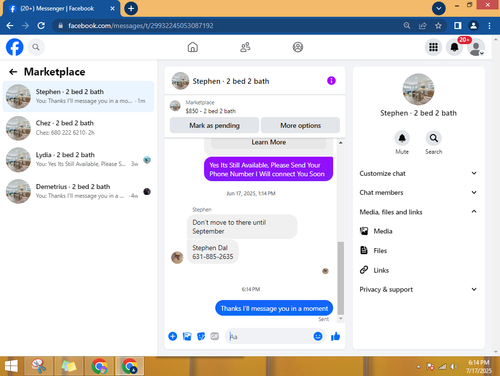Click the Facebook logo icon

[x=15, y=47]
